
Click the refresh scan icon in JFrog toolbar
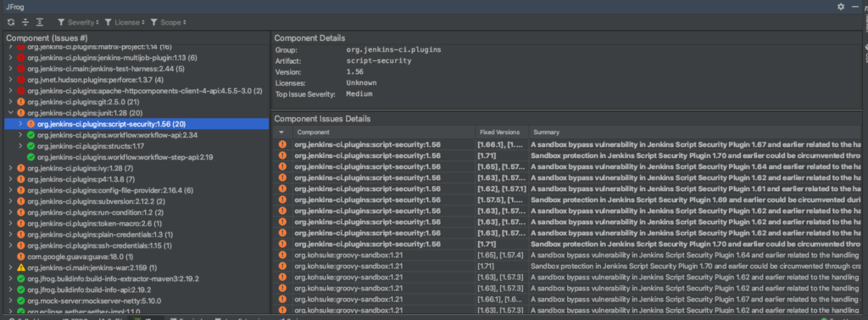[x=11, y=22]
